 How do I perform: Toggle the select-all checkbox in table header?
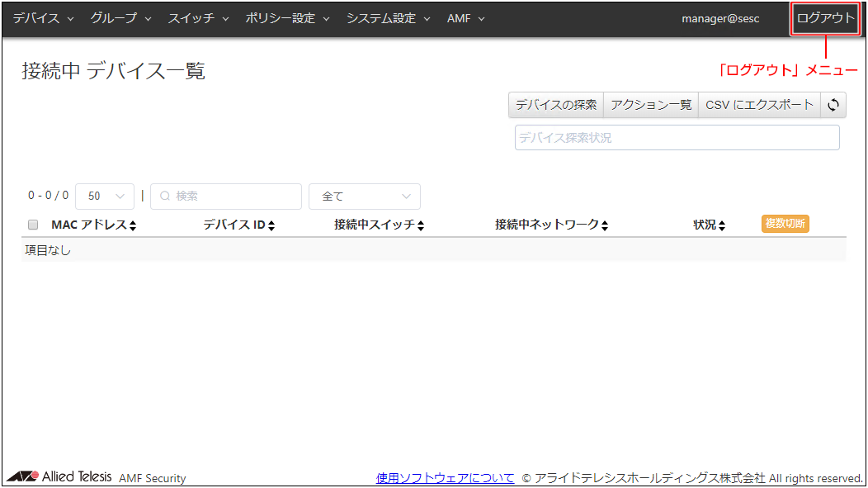(x=33, y=225)
